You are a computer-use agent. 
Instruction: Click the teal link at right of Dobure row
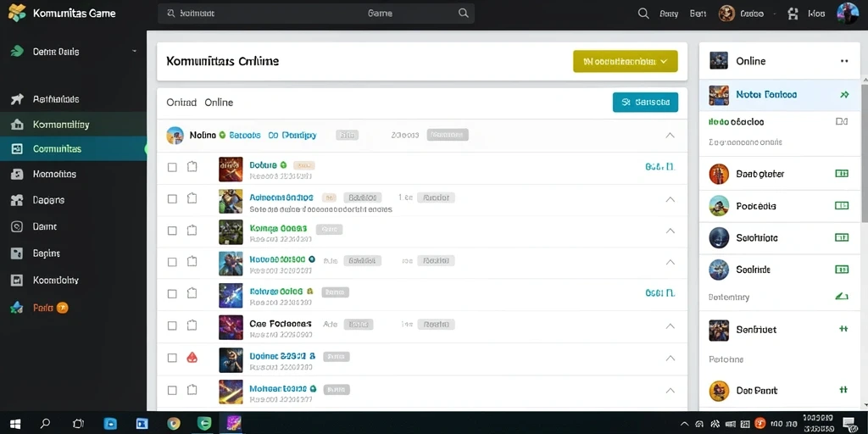659,166
